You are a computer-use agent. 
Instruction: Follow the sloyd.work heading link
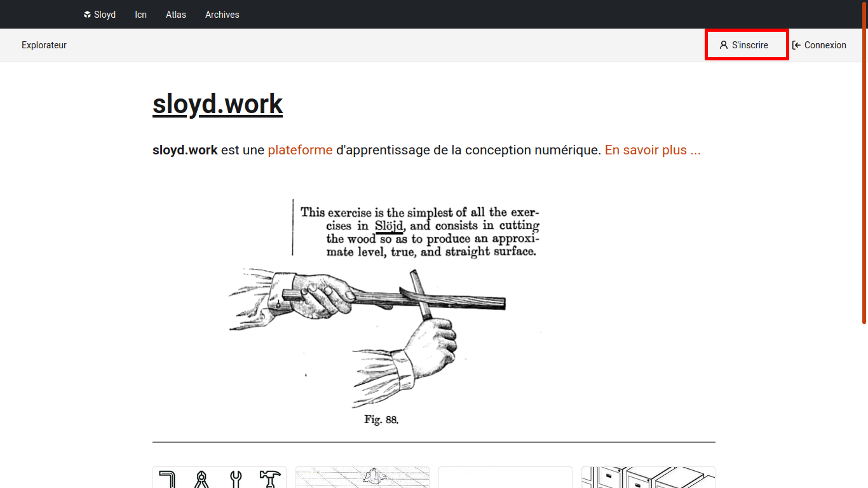217,104
